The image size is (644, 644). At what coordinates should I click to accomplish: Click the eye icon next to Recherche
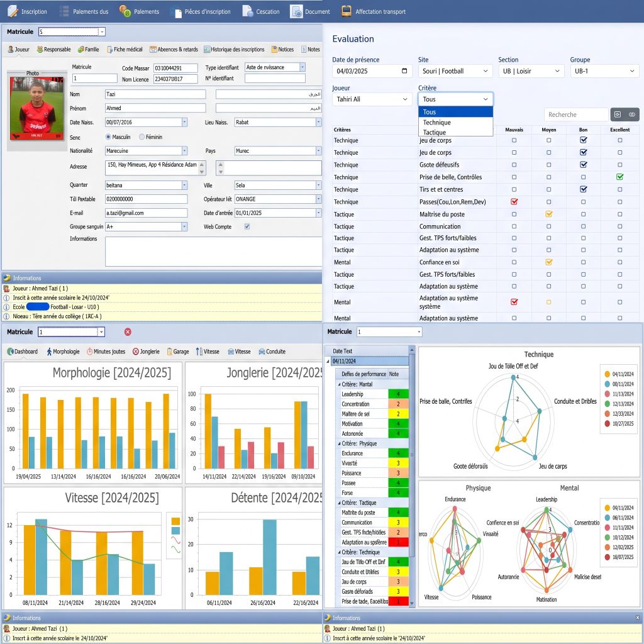point(632,114)
